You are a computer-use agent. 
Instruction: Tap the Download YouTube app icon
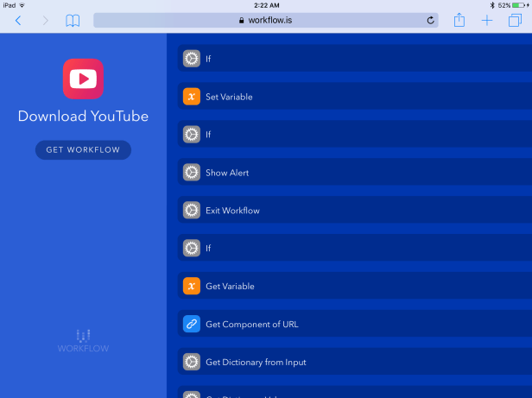click(x=83, y=79)
